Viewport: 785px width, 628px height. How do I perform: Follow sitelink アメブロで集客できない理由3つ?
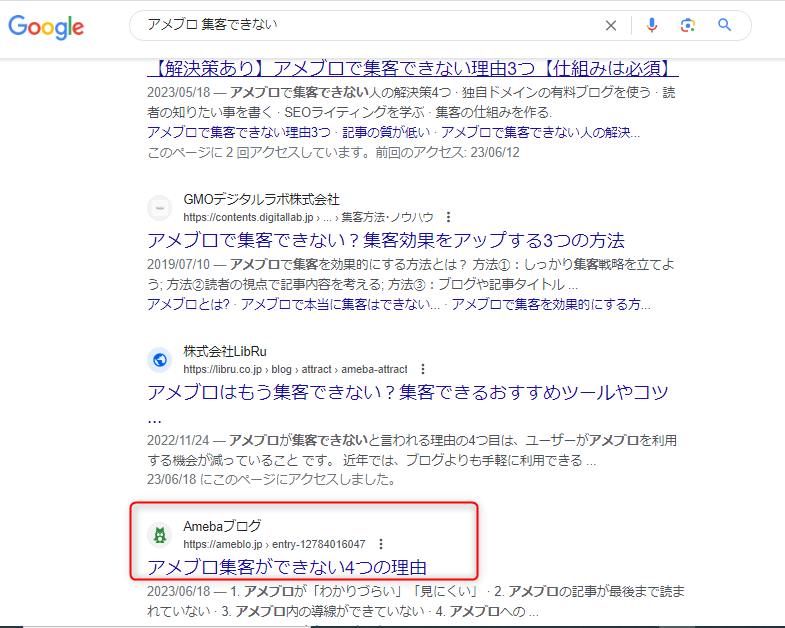239,132
